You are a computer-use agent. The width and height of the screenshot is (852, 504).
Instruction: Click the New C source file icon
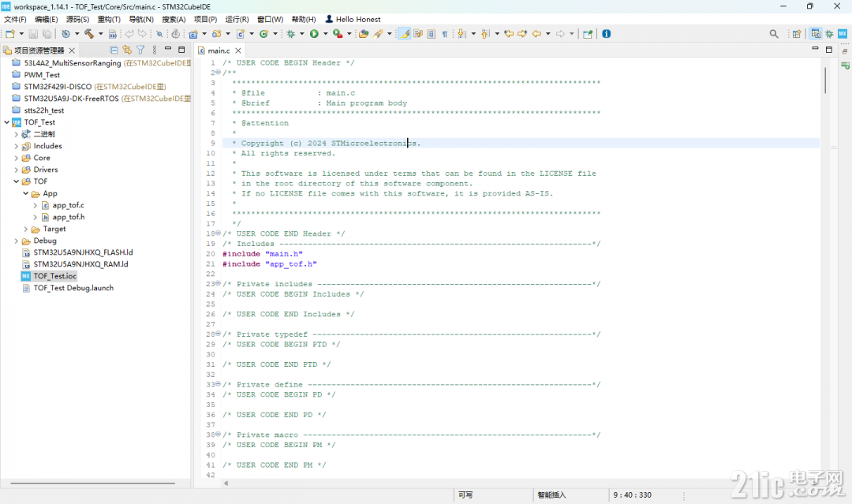241,34
